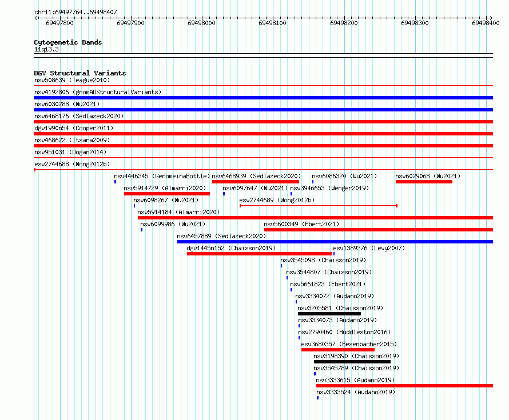Open the nsv468622 (Itsara2009) label
The height and width of the screenshot is (420, 509).
pos(72,140)
